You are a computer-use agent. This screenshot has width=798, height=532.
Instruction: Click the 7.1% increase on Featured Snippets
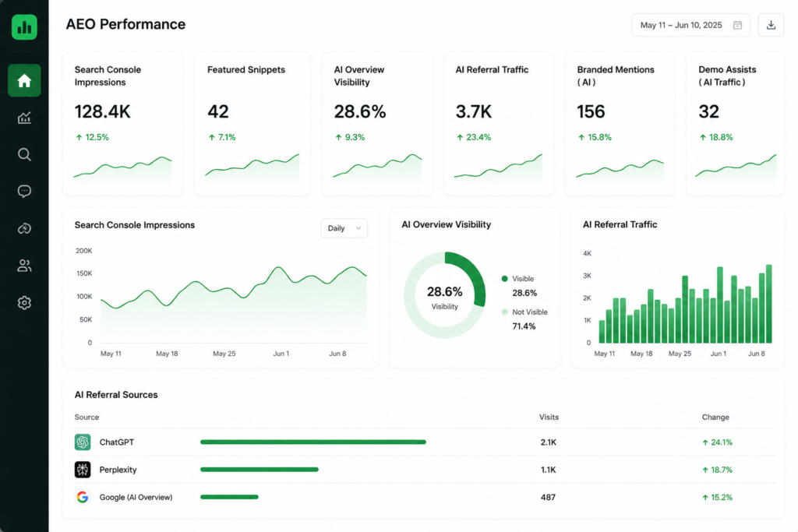click(222, 137)
